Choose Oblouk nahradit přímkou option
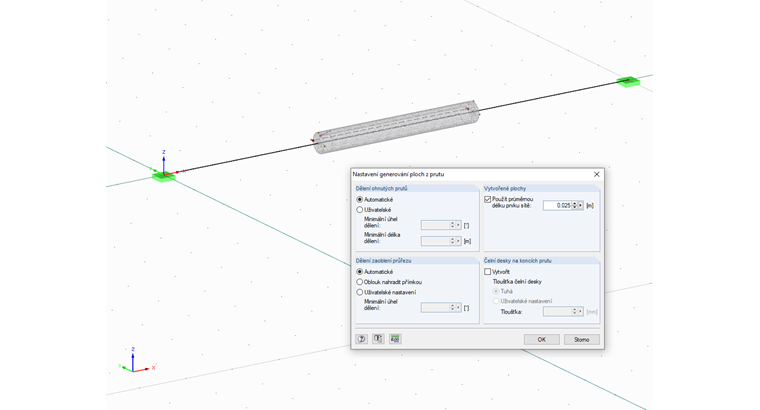Screen dimensions: 760x410 click(x=360, y=282)
